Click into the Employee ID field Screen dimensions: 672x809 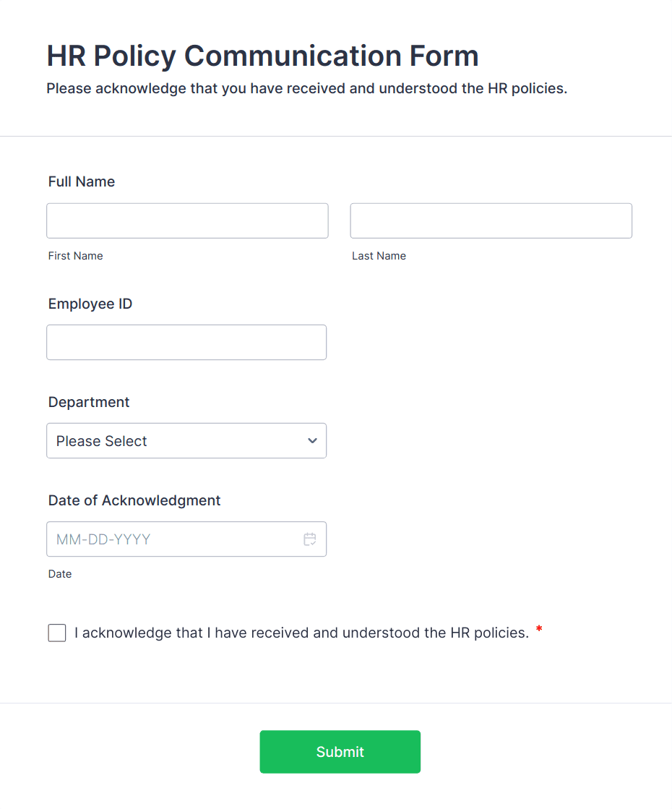pyautogui.click(x=186, y=342)
